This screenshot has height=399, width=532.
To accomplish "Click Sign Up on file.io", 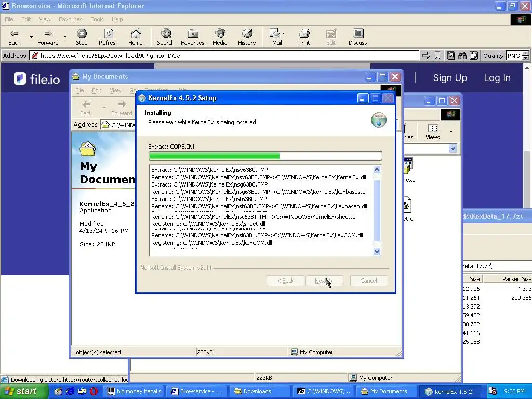I will pyautogui.click(x=450, y=78).
